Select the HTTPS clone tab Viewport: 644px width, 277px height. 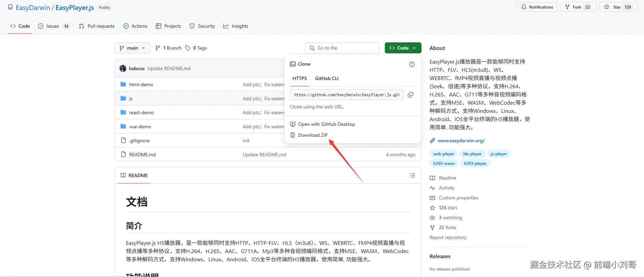coord(300,78)
